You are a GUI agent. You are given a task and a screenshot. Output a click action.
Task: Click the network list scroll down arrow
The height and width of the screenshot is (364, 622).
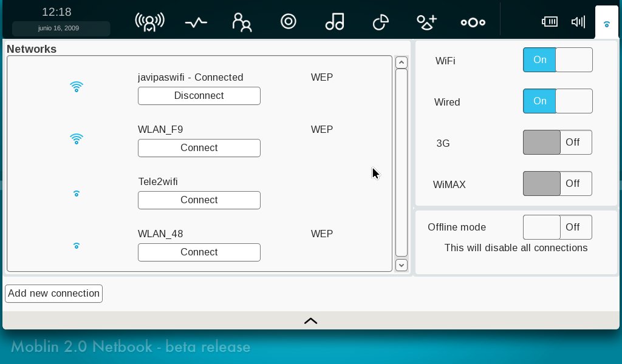coord(402,265)
